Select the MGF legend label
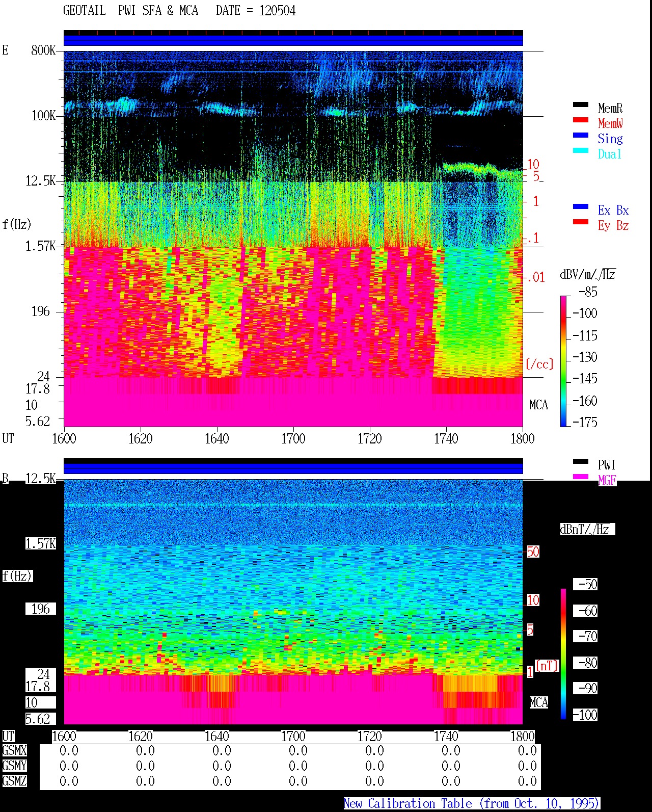 coord(607,480)
